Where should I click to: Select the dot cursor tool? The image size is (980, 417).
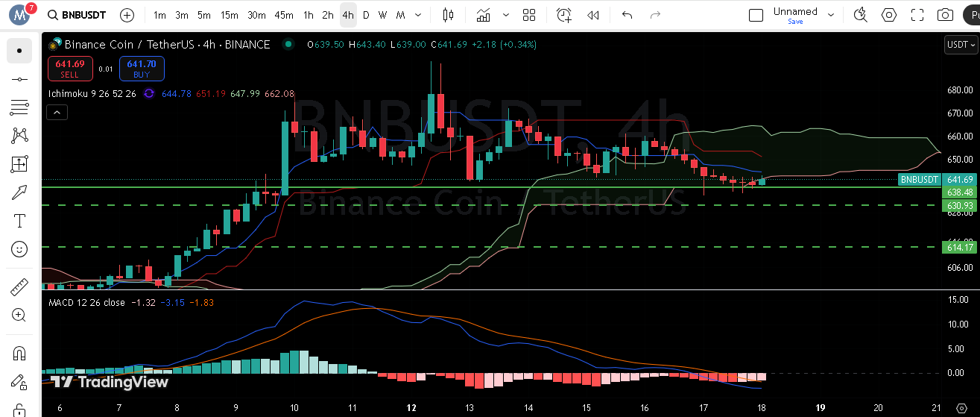click(x=19, y=51)
